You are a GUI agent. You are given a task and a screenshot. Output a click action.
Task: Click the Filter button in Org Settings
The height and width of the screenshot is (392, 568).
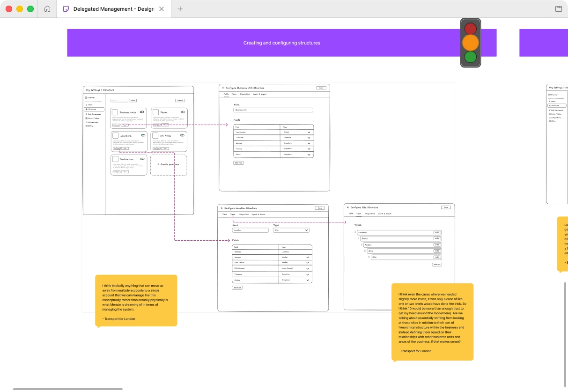133,101
